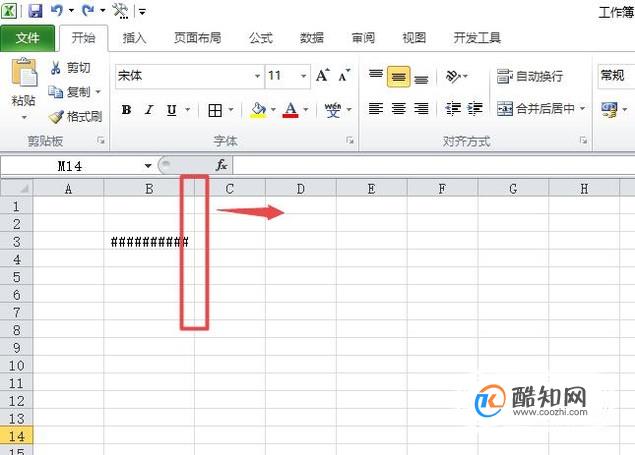Screen dimensions: 635x455
Task: Switch to the 视图 tab
Action: (414, 38)
